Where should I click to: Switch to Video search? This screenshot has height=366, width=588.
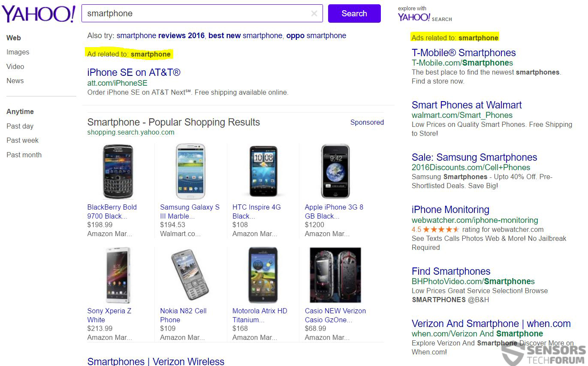pos(15,66)
